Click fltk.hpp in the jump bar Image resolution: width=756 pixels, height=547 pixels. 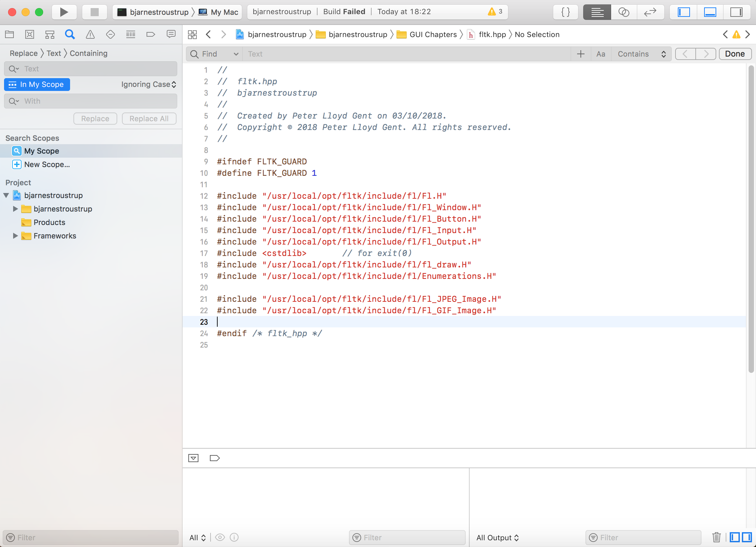(487, 34)
